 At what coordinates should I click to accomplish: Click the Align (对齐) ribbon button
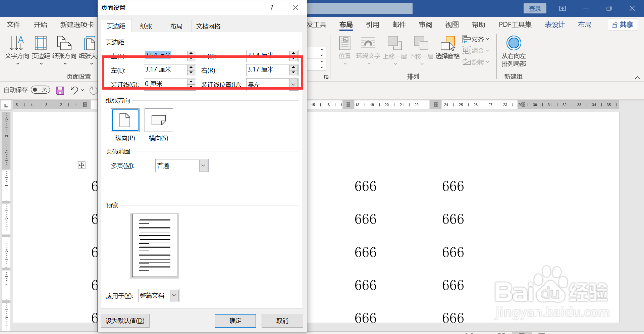(476, 39)
